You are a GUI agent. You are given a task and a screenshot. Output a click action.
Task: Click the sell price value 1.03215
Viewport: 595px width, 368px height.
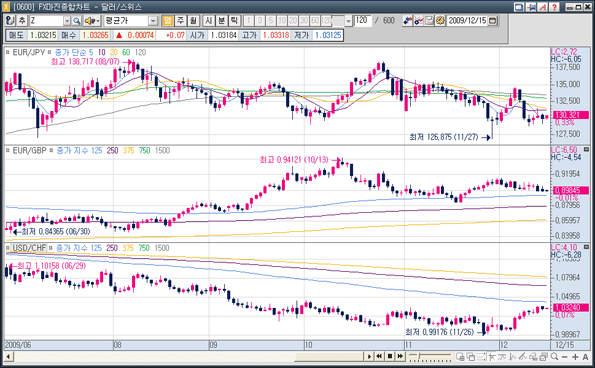click(x=43, y=35)
